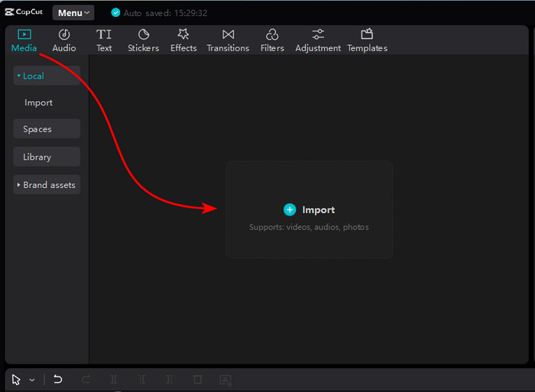Click the teal plus Import icon
The image size is (535, 392).
[290, 209]
